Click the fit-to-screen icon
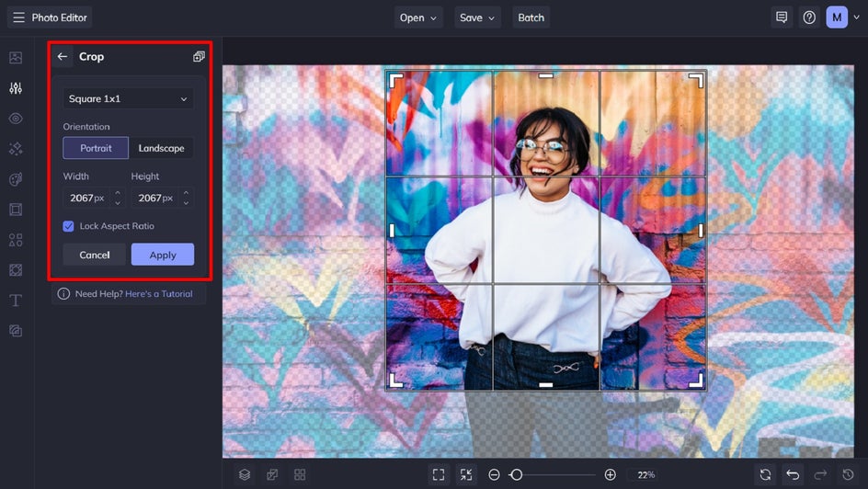 [439, 474]
